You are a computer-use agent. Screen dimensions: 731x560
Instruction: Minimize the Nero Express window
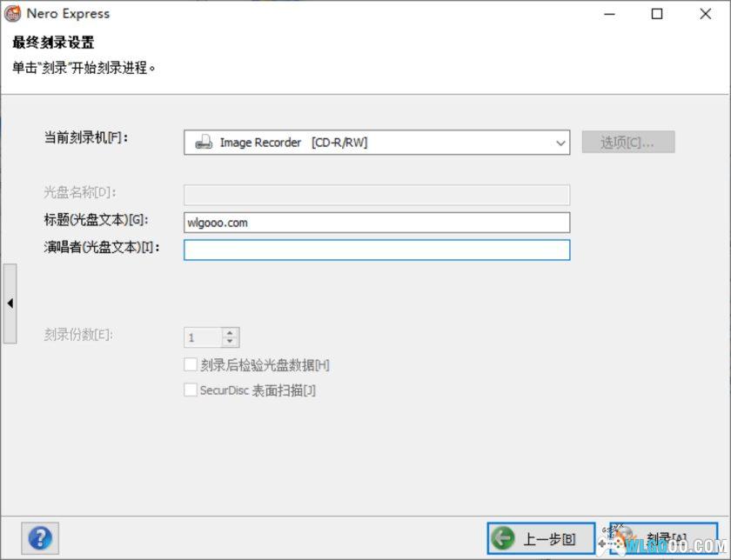click(x=609, y=14)
